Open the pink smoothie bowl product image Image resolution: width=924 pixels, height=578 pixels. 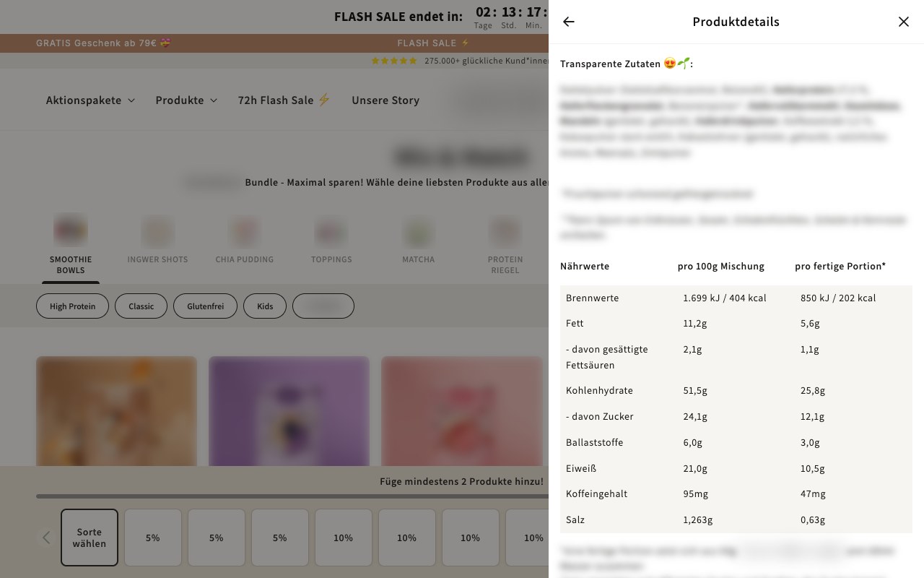462,411
